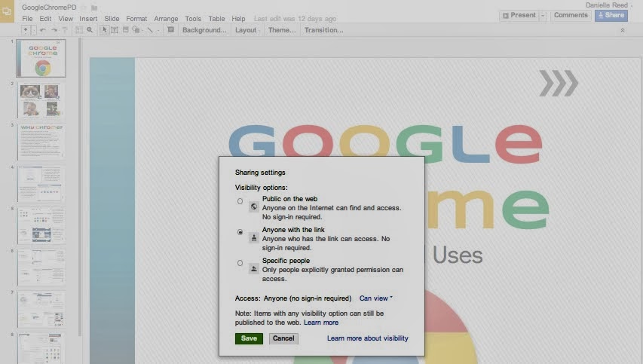This screenshot has width=643, height=364.
Task: Click the triple chevron arrows on slide
Action: coord(559,83)
